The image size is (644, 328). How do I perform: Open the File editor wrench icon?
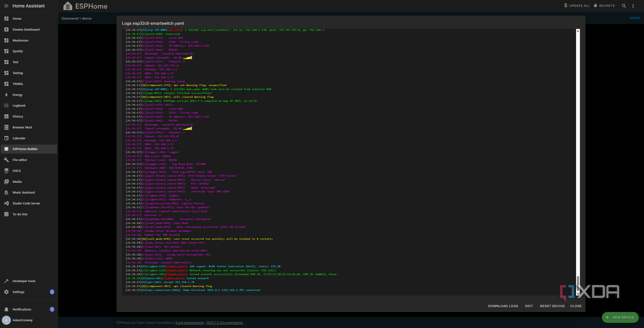(6, 160)
